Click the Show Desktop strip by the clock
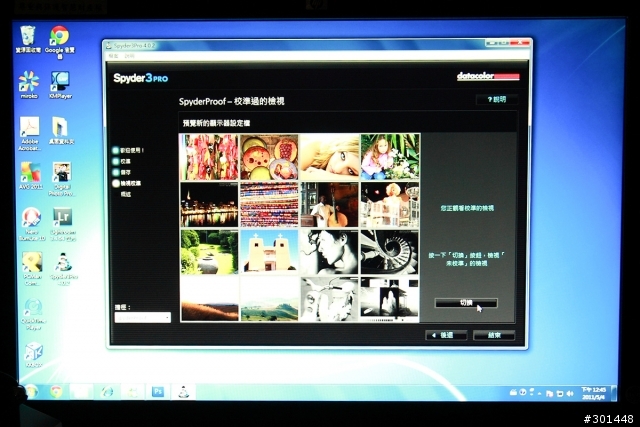640x427 pixels. pyautogui.click(x=613, y=393)
